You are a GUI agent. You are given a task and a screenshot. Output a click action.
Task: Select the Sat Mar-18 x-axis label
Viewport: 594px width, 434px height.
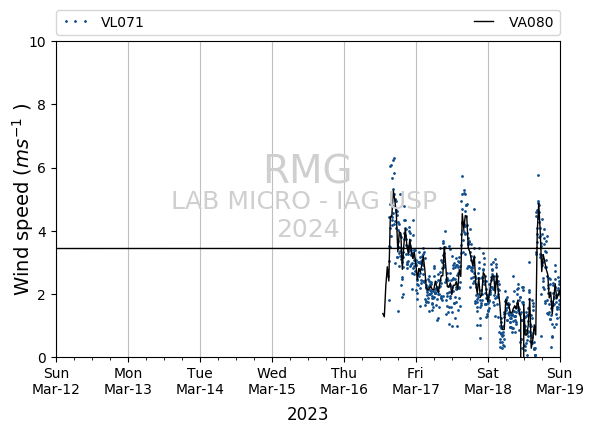point(488,381)
